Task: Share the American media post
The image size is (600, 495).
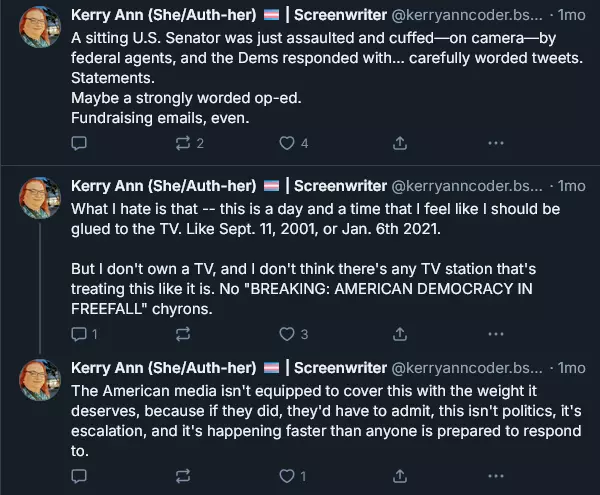Action: (400, 476)
